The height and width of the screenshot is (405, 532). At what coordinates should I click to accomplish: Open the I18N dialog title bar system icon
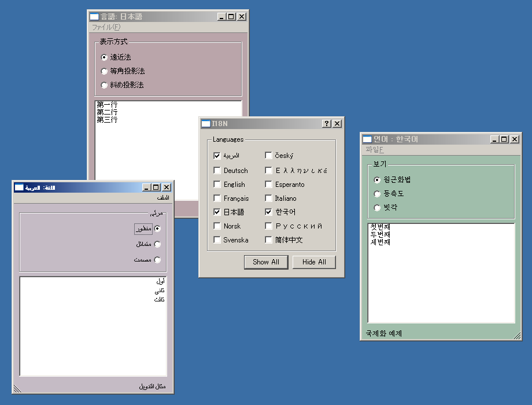205,123
